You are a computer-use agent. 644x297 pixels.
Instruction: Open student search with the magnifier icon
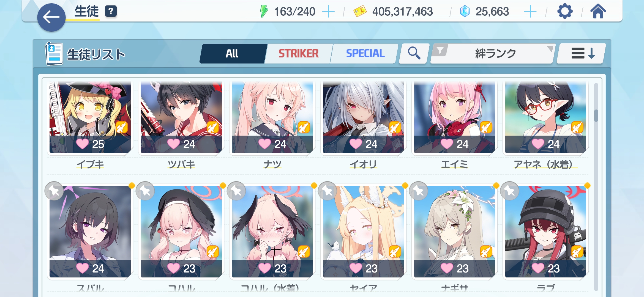coord(414,53)
